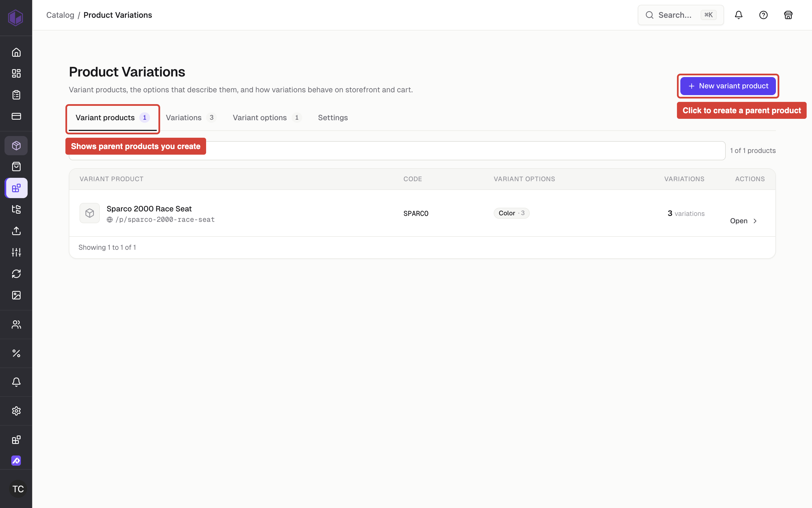Open the TC user avatar
This screenshot has width=812, height=508.
[x=18, y=489]
